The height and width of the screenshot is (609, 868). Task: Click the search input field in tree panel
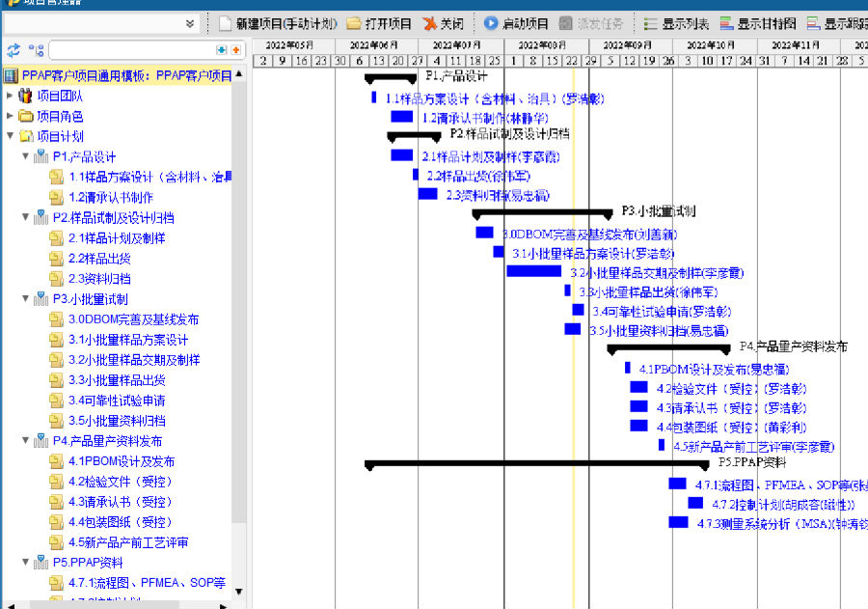[x=132, y=50]
